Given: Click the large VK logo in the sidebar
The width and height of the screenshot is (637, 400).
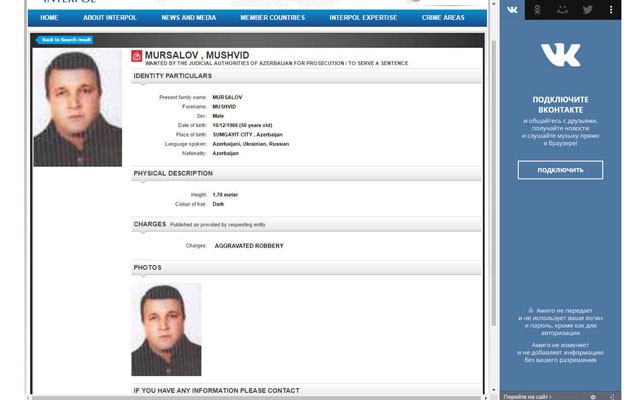Looking at the screenshot, I should point(561,54).
